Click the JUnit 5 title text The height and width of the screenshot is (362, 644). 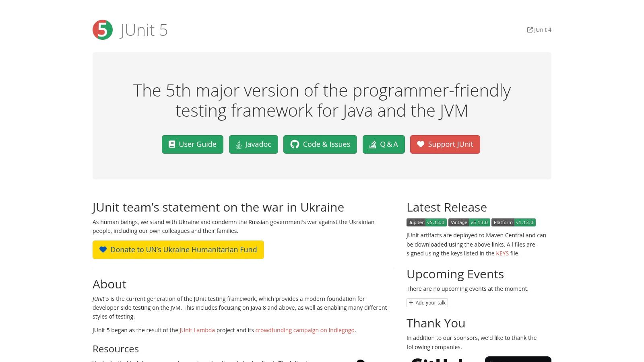tap(144, 30)
